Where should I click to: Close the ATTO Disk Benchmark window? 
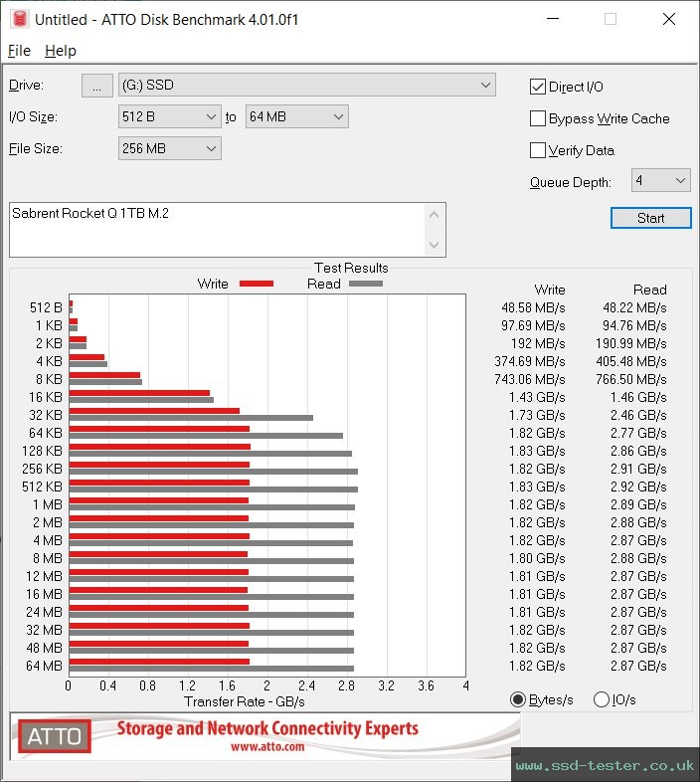click(x=668, y=19)
